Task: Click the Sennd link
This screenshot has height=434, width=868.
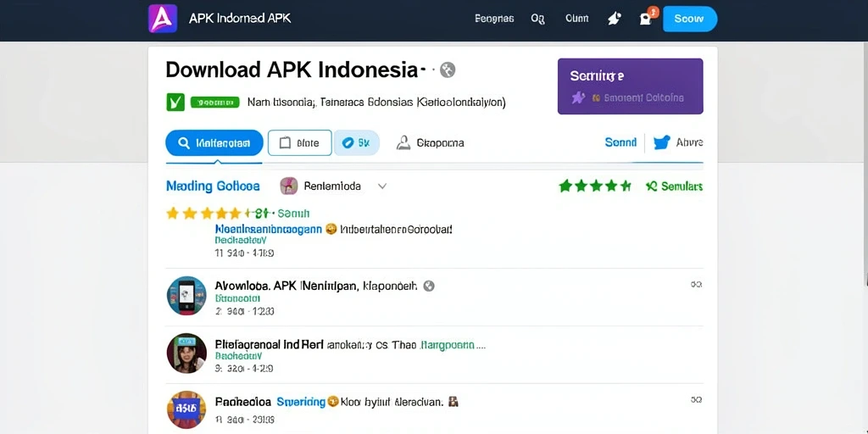Action: tap(620, 142)
